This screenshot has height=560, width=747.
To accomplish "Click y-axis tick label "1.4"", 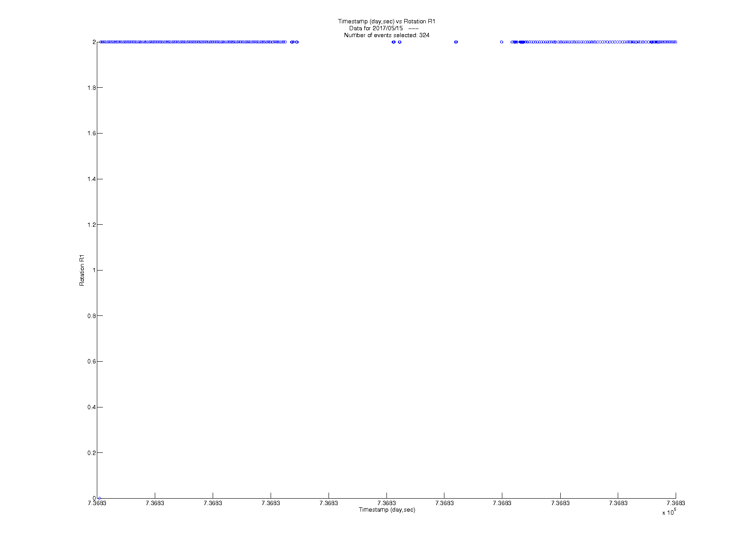I will point(91,179).
